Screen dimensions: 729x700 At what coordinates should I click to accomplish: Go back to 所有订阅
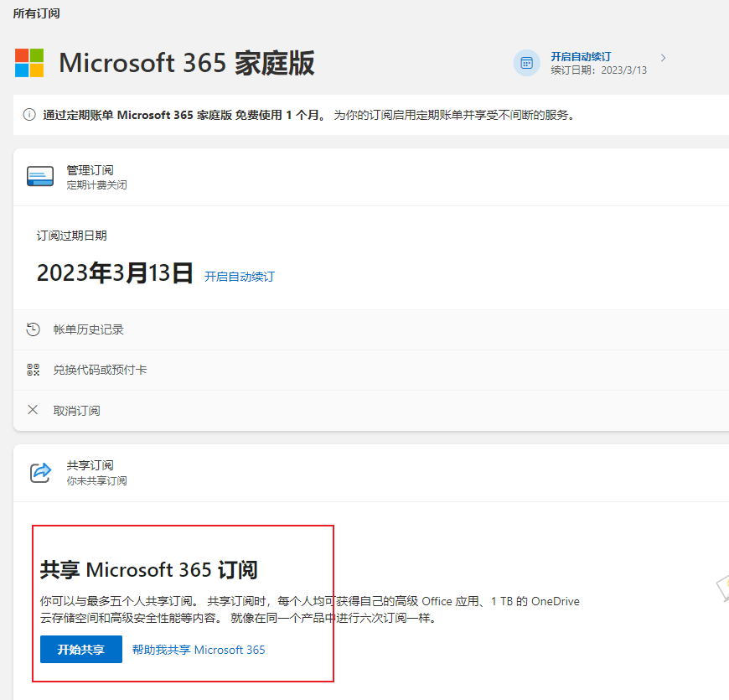(x=36, y=13)
